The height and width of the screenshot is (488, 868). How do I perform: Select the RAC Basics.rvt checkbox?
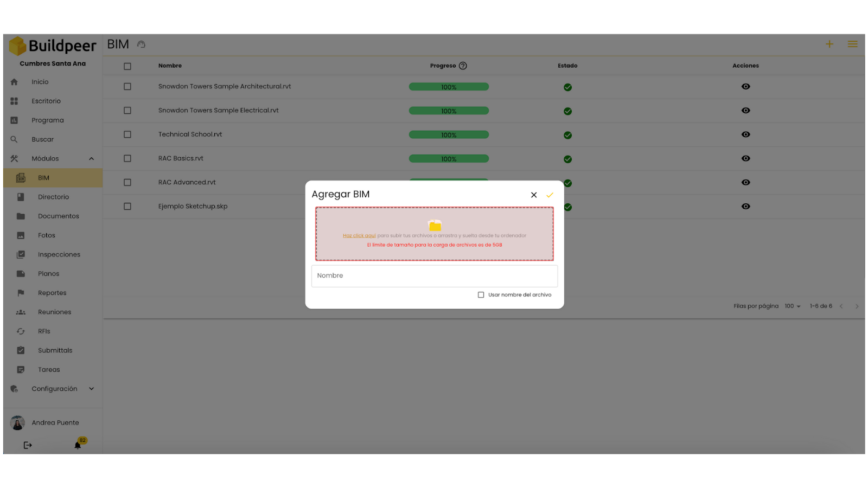127,158
